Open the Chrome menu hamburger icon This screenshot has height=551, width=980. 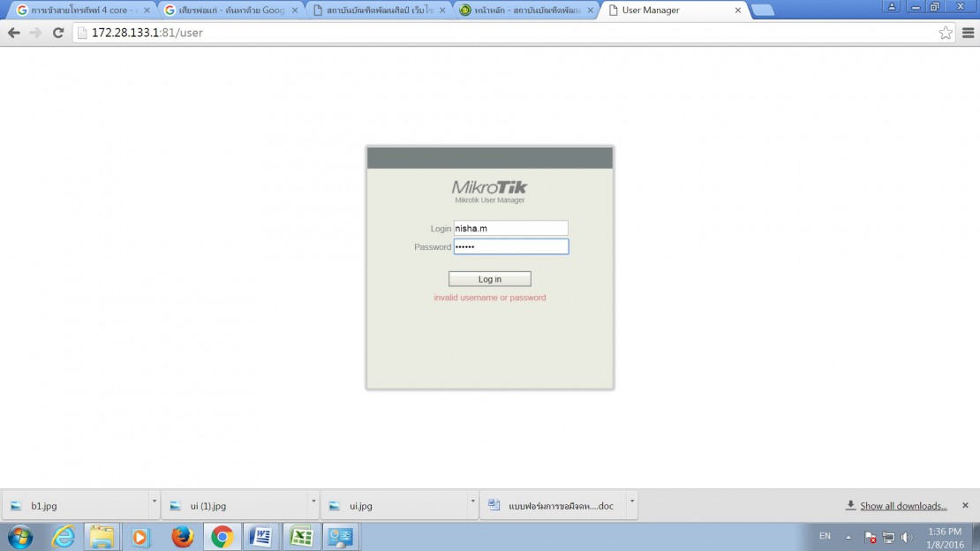969,34
